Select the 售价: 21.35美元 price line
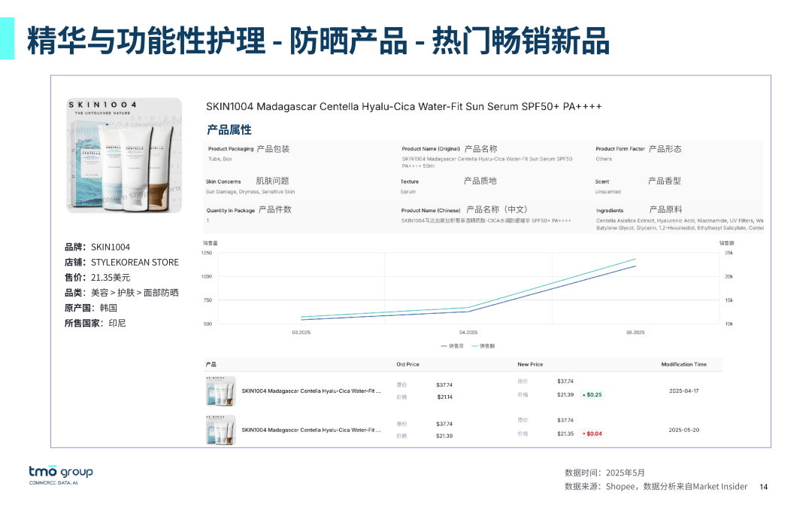812x508 pixels. click(97, 277)
